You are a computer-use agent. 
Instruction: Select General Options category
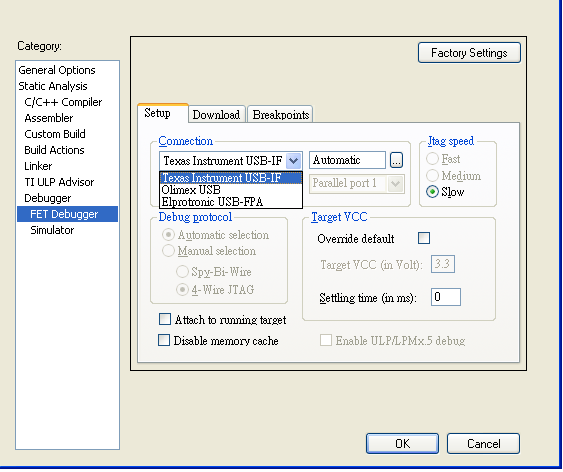click(x=57, y=70)
